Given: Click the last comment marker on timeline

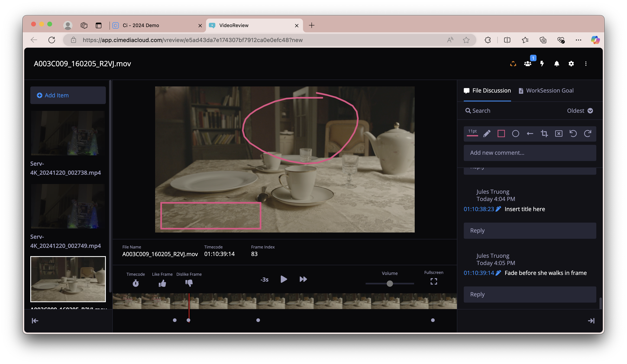Looking at the screenshot, I should tap(433, 320).
